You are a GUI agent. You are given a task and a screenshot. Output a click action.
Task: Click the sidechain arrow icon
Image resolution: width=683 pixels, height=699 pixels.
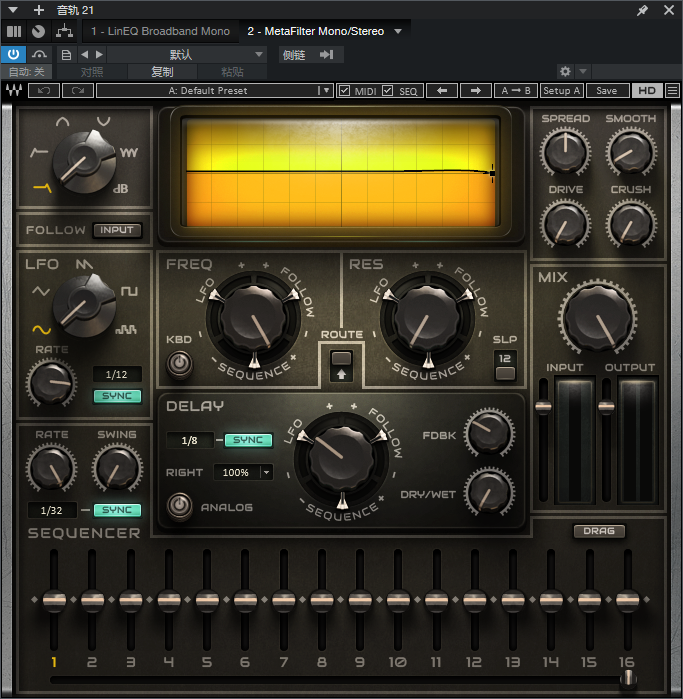click(326, 55)
